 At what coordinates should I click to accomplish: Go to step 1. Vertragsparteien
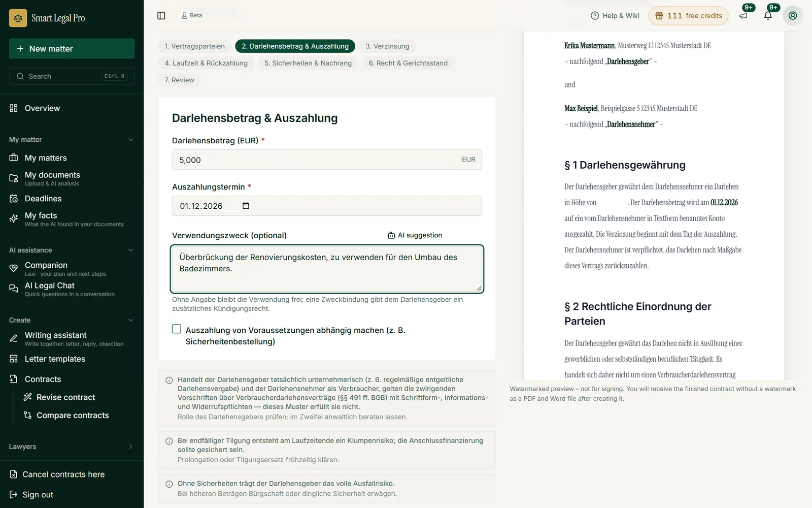tap(194, 46)
